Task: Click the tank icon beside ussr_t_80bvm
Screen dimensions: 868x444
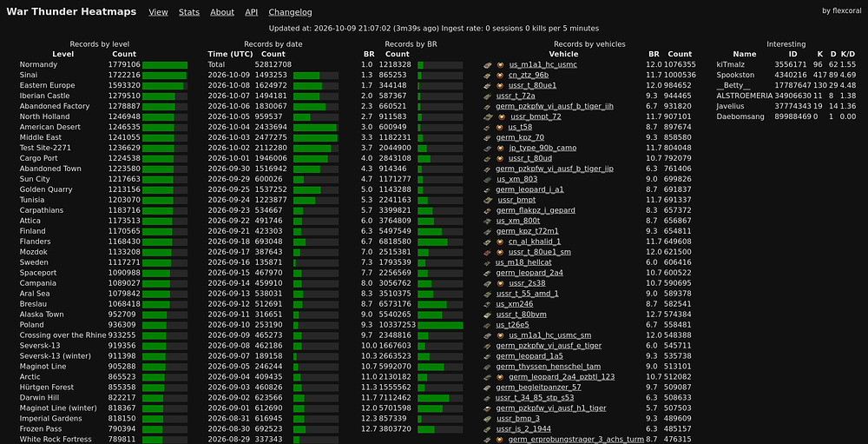Action: [x=487, y=315]
